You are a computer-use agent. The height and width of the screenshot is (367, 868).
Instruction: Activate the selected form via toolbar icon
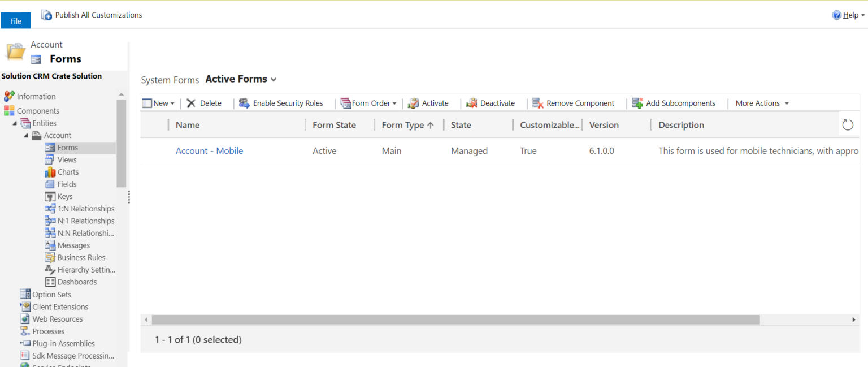point(413,103)
